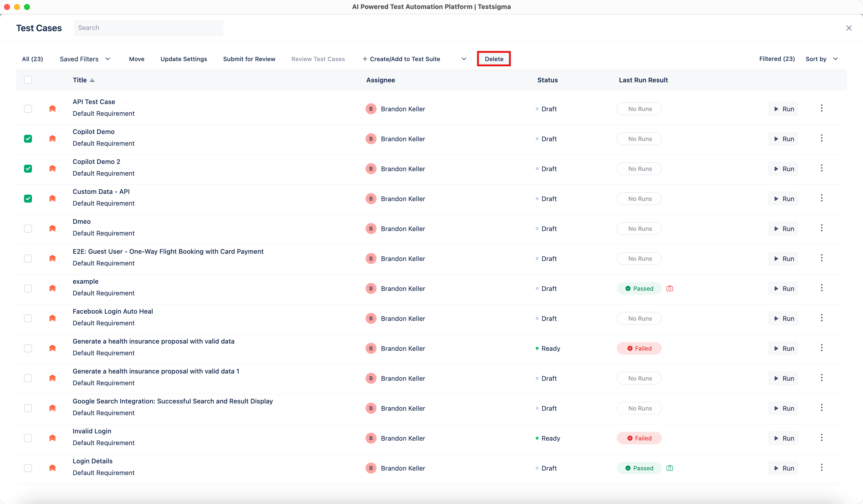
Task: Open three-dot menu for Invalid Login
Action: pos(821,438)
